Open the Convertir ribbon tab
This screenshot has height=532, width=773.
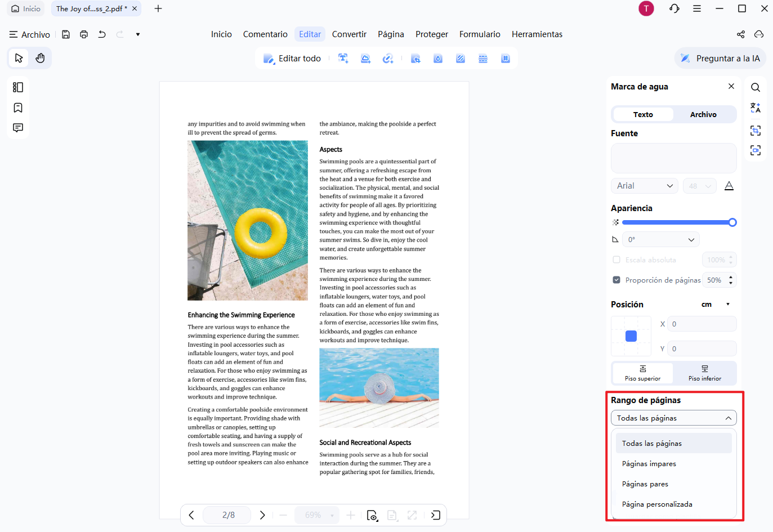tap(349, 34)
